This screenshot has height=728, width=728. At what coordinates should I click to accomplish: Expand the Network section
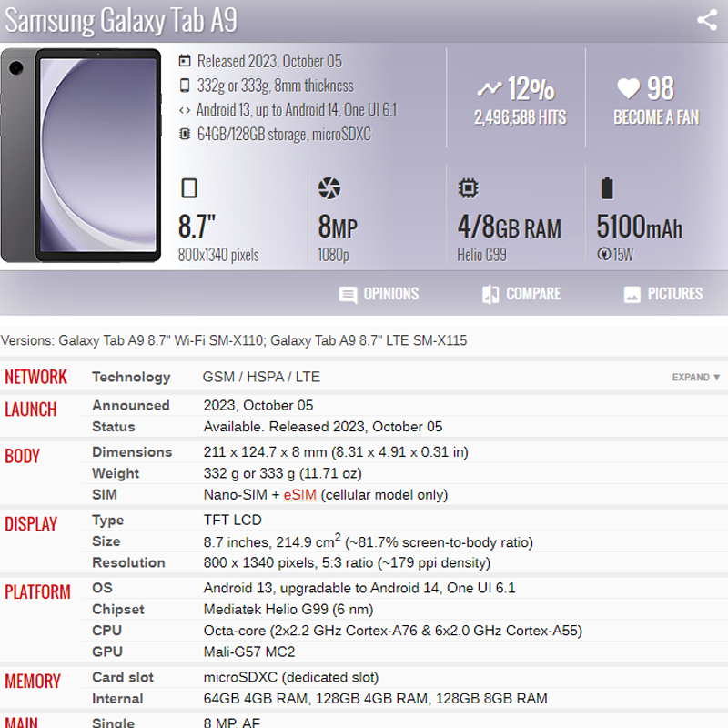coord(695,378)
